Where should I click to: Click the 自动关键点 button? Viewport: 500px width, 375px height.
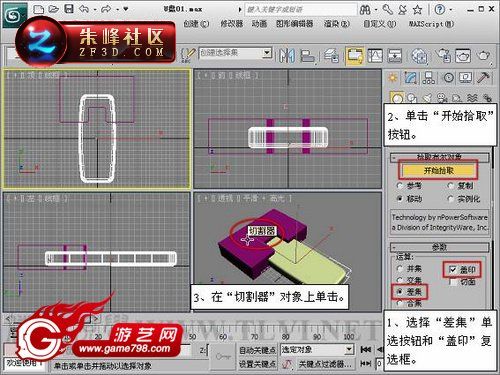(x=257, y=350)
